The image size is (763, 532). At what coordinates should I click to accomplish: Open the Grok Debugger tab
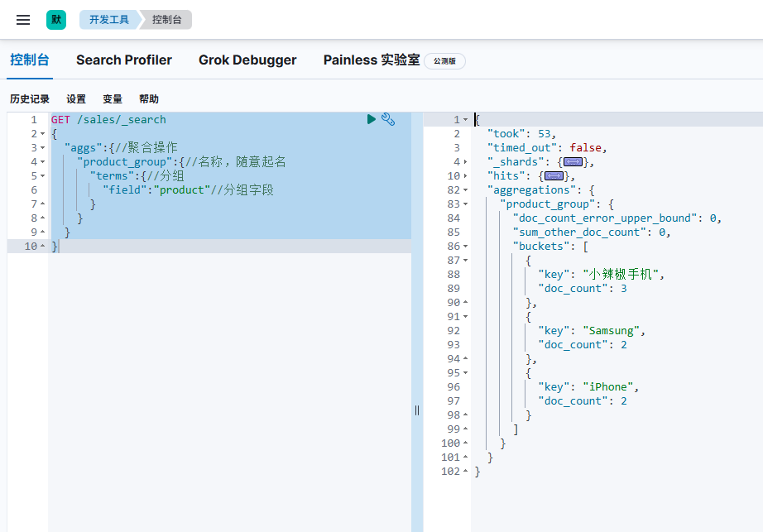click(247, 60)
